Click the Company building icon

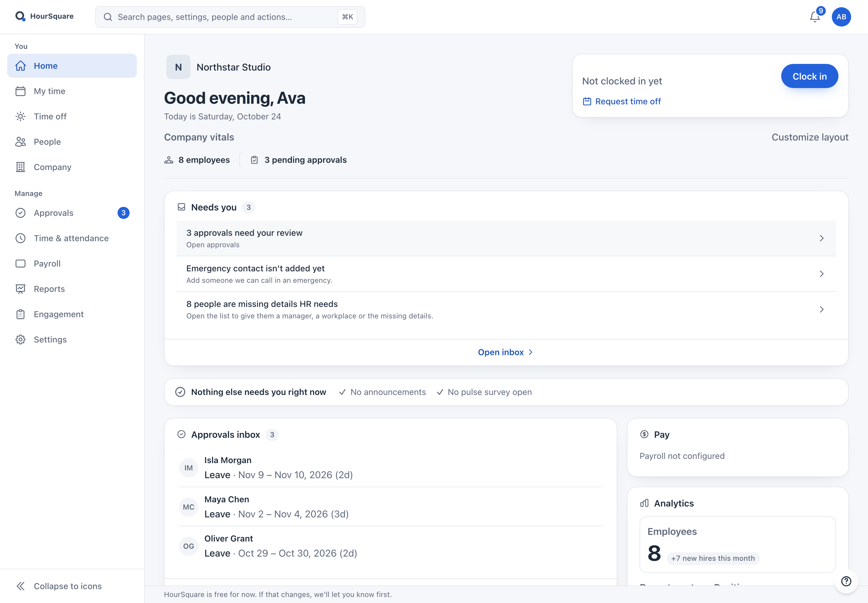point(20,167)
